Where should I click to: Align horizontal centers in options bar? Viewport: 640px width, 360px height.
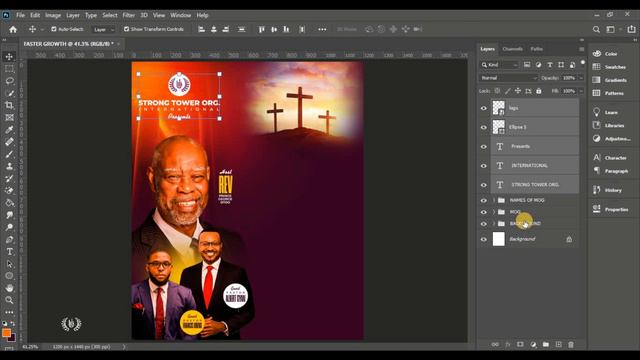point(213,29)
